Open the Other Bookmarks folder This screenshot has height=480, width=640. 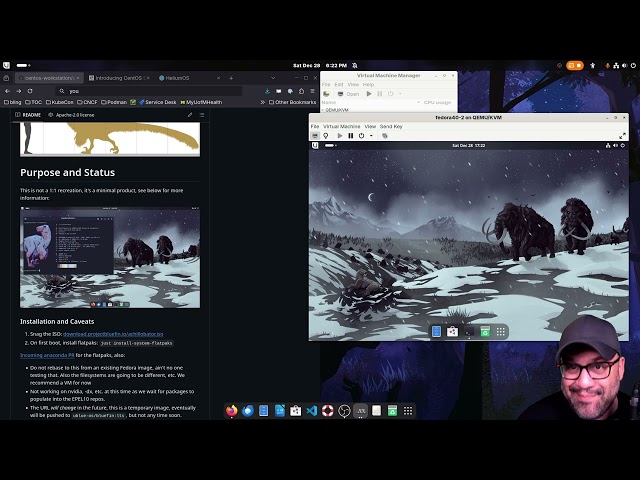click(x=293, y=102)
